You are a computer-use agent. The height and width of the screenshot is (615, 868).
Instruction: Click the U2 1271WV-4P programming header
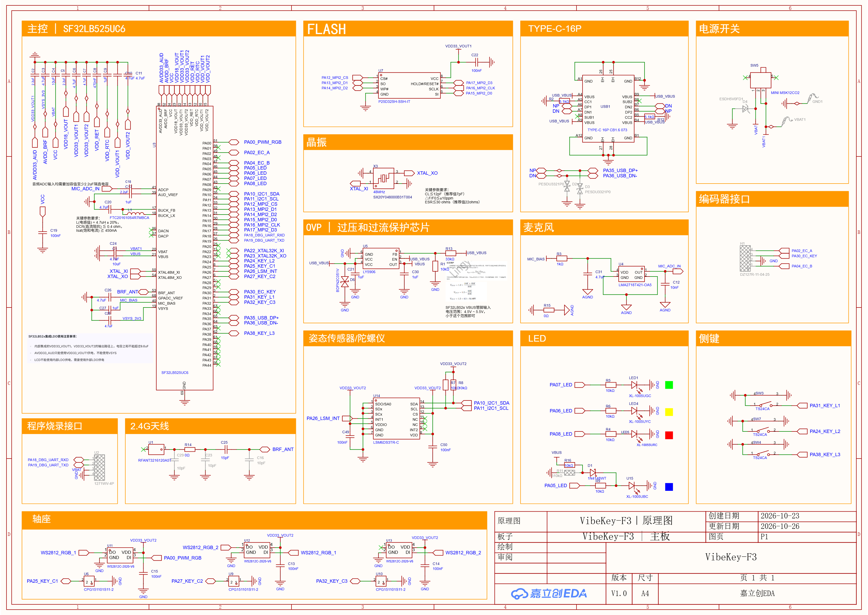click(x=99, y=468)
